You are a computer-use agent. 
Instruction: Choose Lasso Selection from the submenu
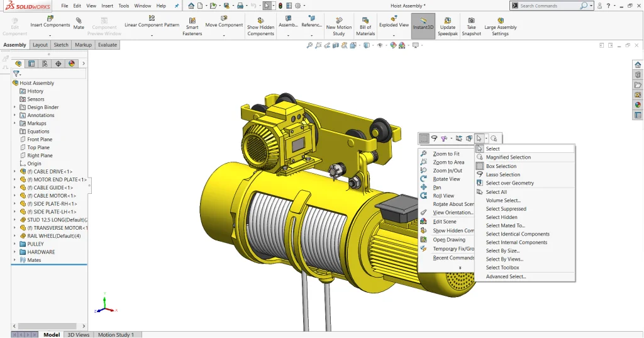[502, 174]
